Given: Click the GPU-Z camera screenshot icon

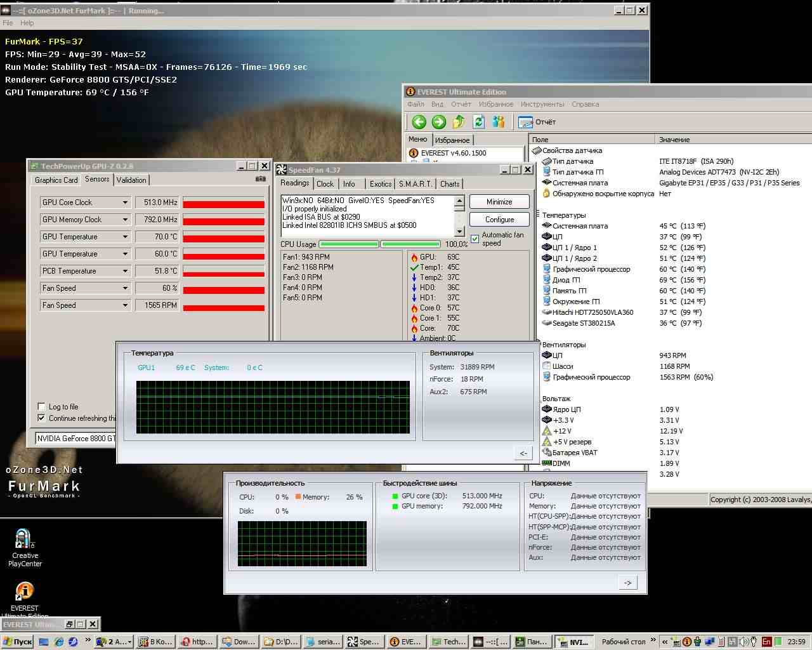Looking at the screenshot, I should (261, 180).
